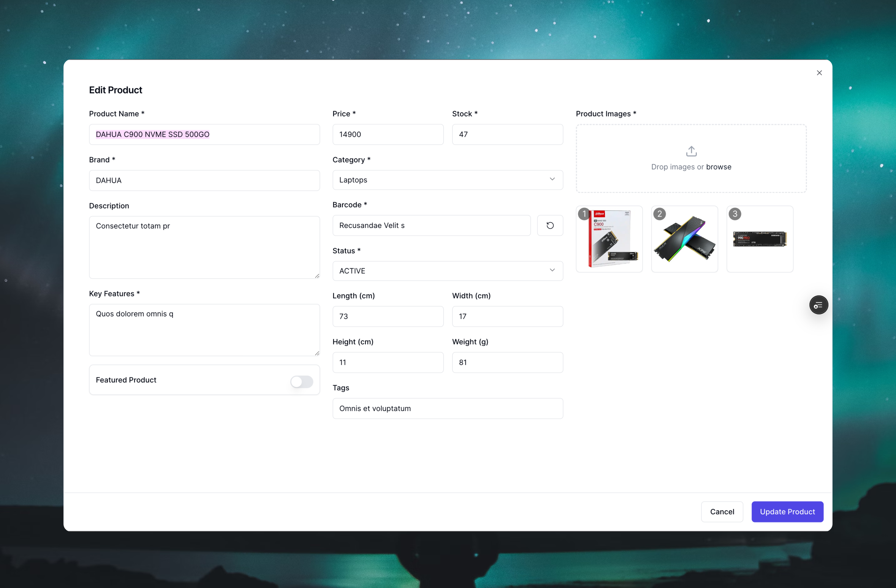Focus the Tags input field
This screenshot has height=588, width=896.
click(x=448, y=408)
